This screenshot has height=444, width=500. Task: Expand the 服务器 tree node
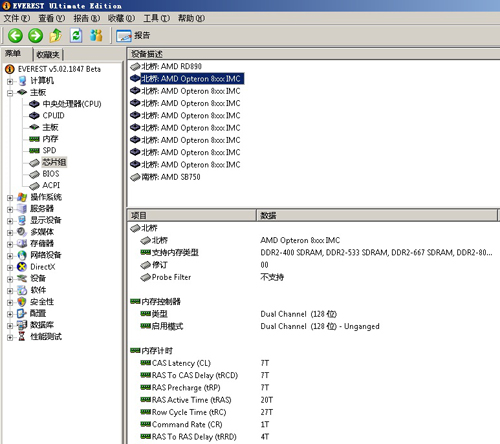(x=10, y=209)
